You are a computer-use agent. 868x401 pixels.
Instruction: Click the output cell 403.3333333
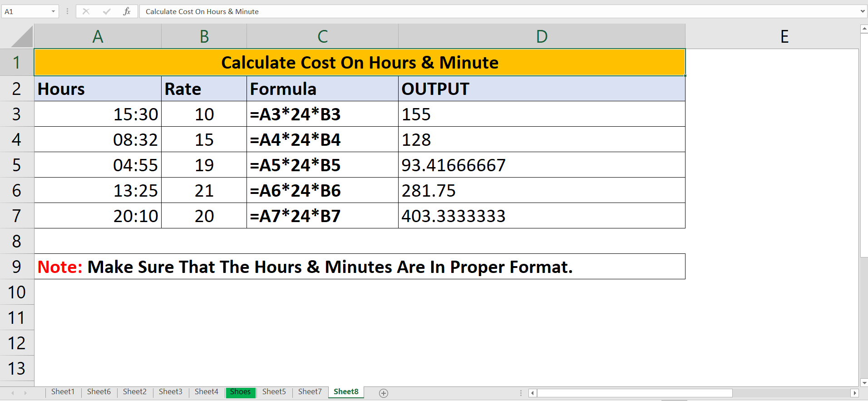542,216
